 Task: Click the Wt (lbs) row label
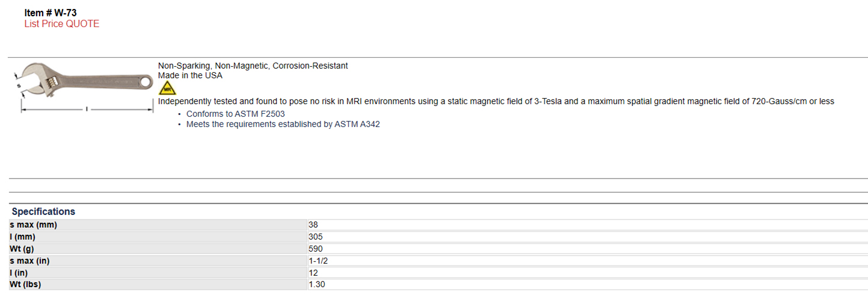[x=158, y=284]
